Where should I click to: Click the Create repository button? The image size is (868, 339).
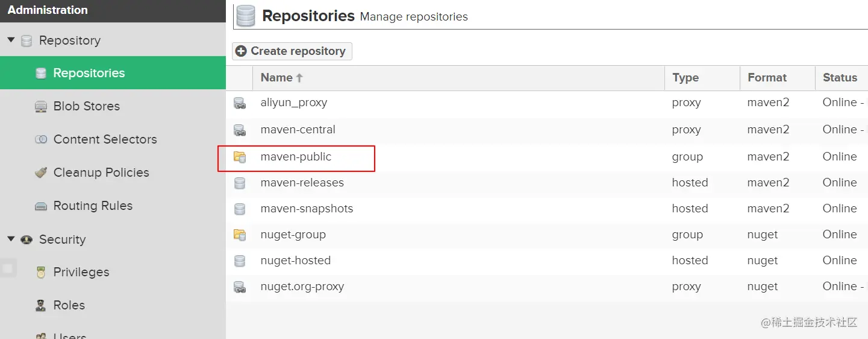tap(292, 51)
